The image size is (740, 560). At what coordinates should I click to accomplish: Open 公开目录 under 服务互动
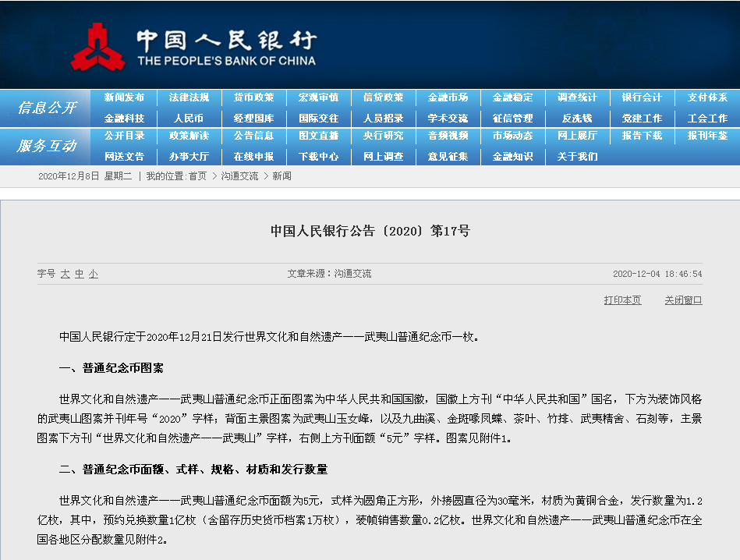click(x=124, y=136)
